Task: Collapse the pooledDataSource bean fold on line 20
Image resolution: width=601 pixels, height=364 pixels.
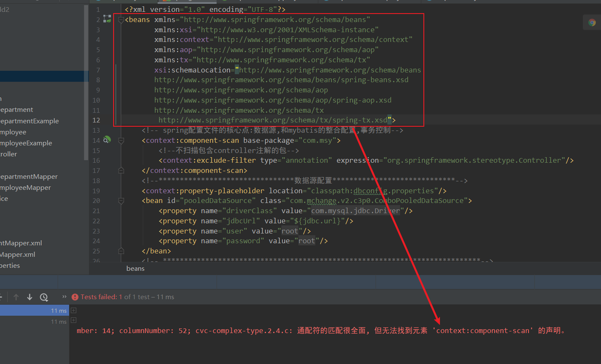Action: pyautogui.click(x=121, y=200)
